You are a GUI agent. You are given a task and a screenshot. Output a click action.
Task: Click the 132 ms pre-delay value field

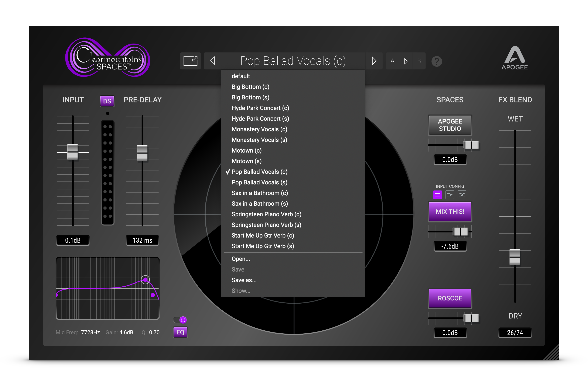coord(142,240)
